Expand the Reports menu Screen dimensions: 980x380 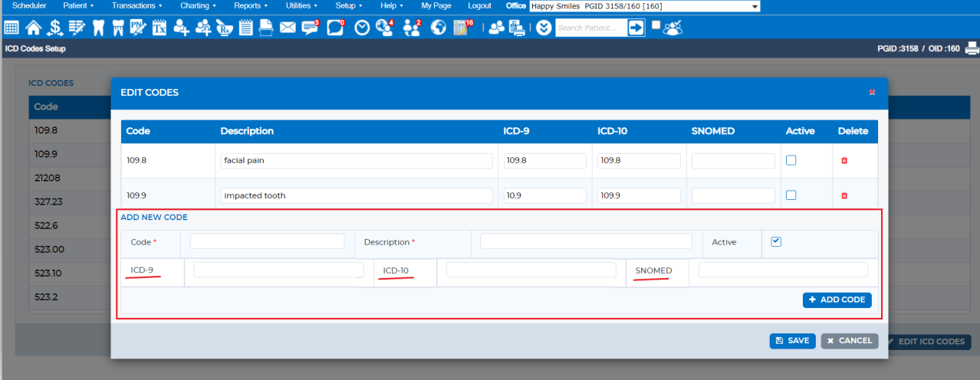click(251, 5)
